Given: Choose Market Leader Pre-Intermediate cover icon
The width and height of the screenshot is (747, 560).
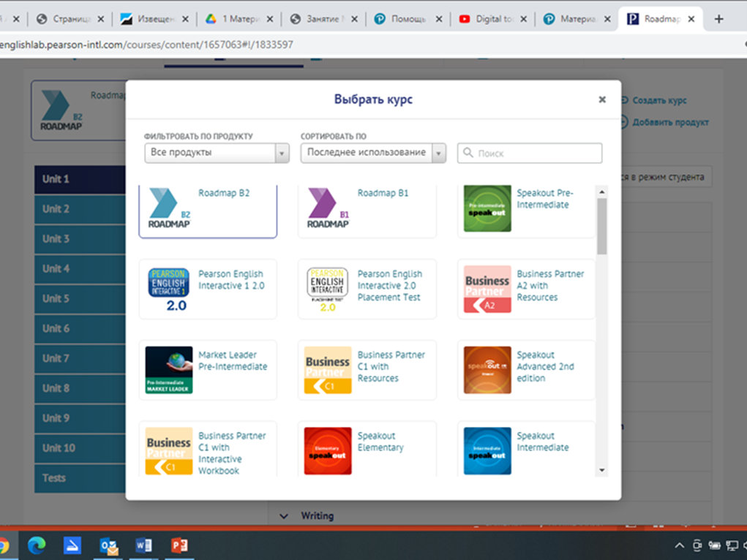Looking at the screenshot, I should coord(169,370).
